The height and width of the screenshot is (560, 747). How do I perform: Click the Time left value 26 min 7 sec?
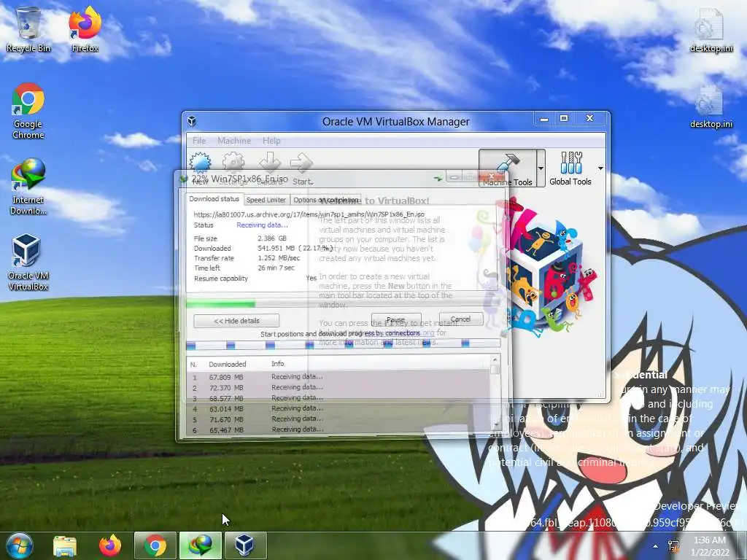(x=276, y=268)
